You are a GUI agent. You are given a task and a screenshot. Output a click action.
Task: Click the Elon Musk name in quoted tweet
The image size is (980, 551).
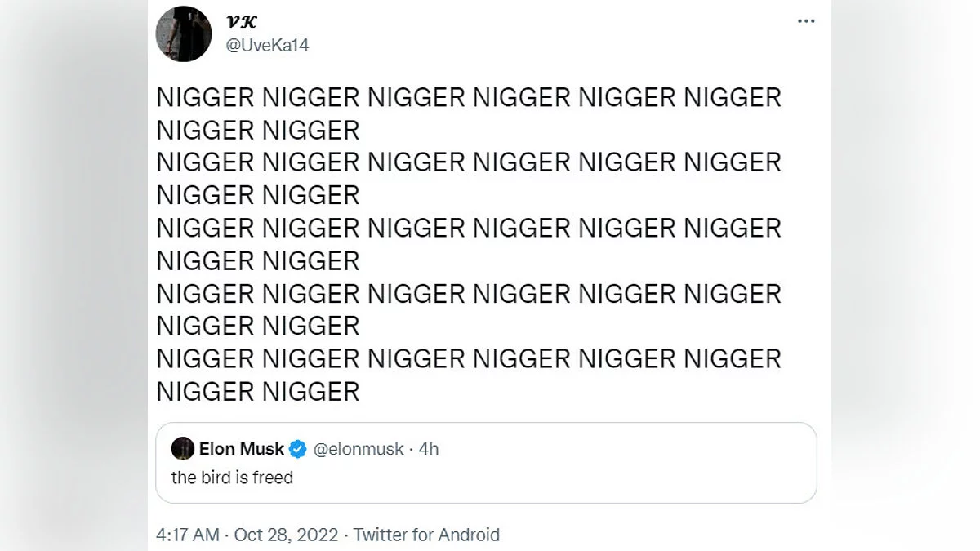pyautogui.click(x=242, y=449)
